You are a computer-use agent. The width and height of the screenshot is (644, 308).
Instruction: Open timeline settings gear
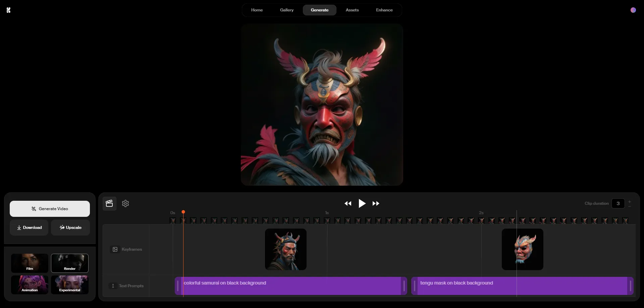125,203
